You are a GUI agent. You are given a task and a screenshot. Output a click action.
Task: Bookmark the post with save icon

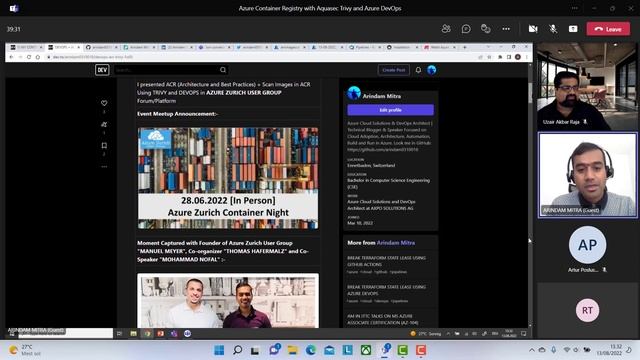[104, 146]
